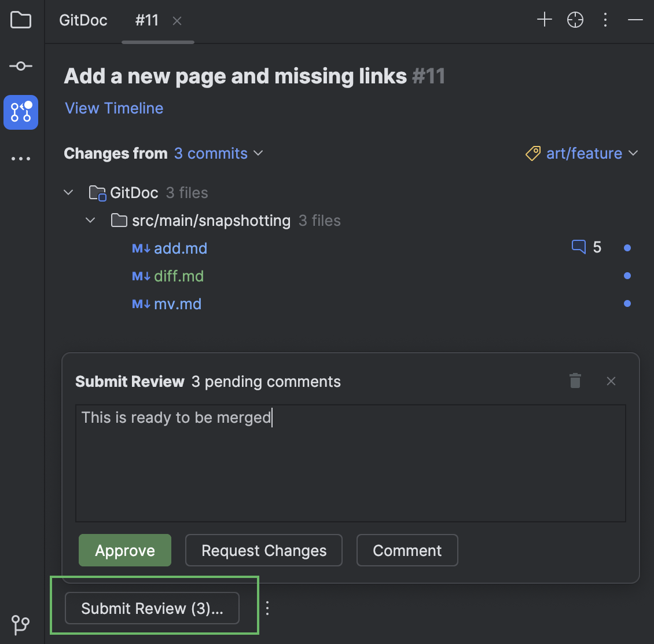Click the Git branch icon at bottom left

[x=21, y=625]
